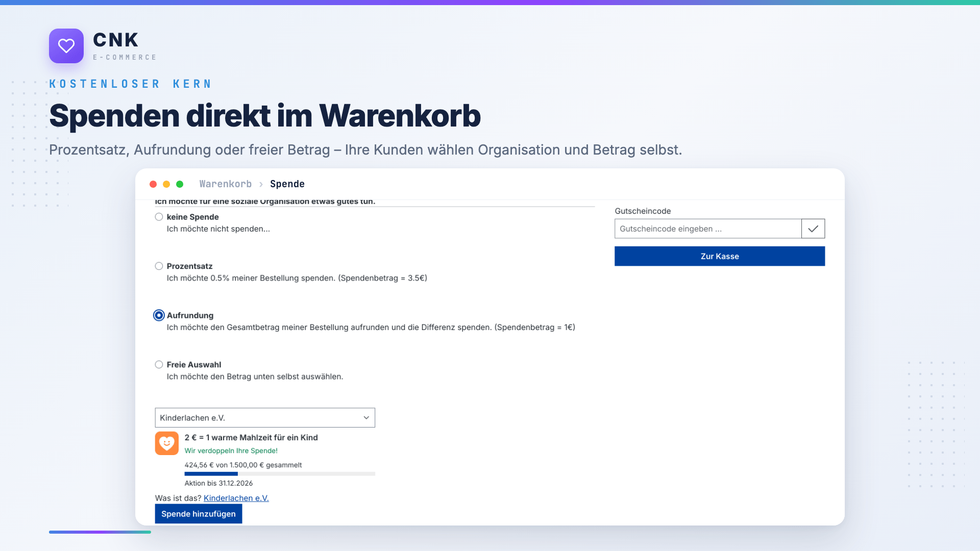The width and height of the screenshot is (980, 551).
Task: Pick the 'Freie Auswahl' radio option
Action: [x=159, y=365]
